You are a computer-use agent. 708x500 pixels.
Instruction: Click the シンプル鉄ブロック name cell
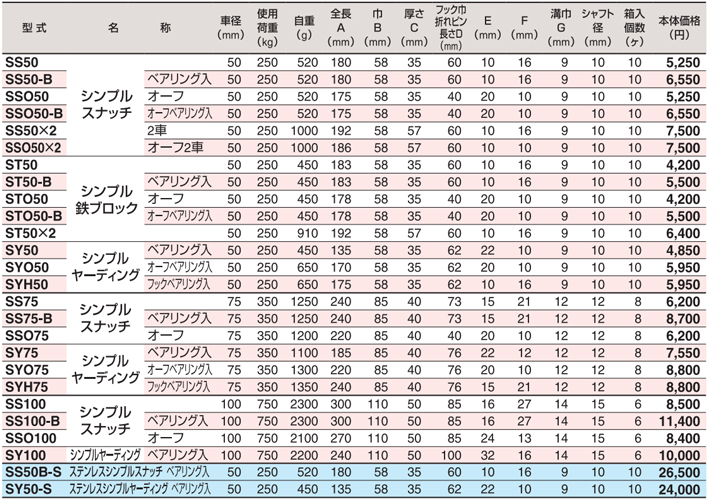107,200
